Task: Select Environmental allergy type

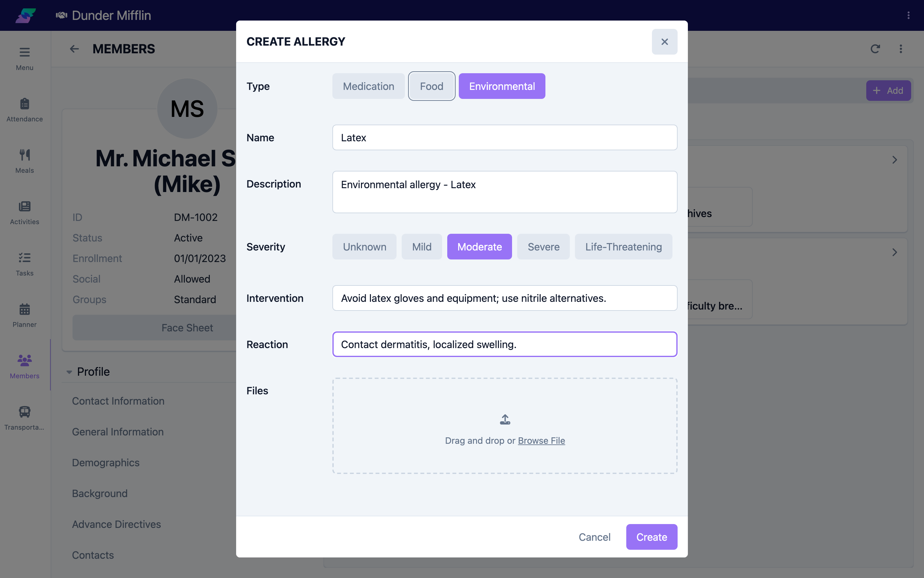Action: [x=502, y=86]
